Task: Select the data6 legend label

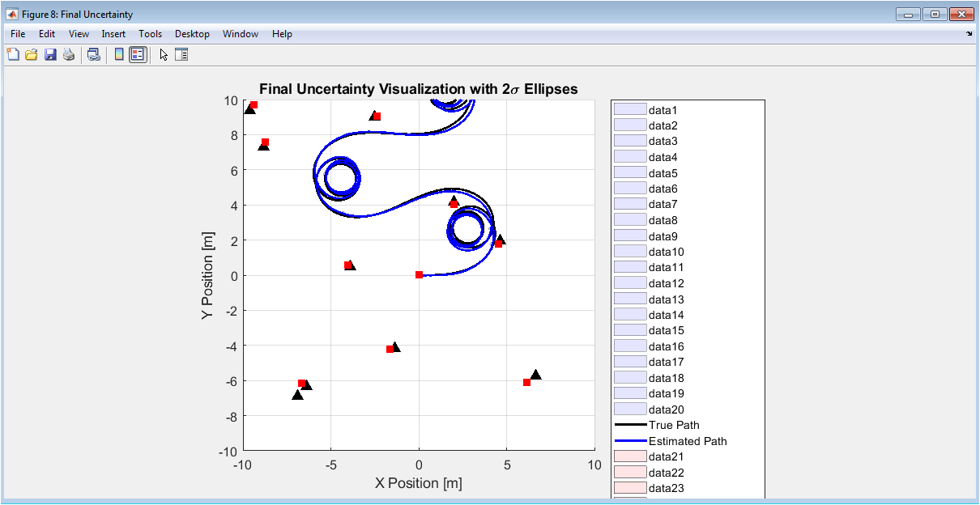Action: click(x=663, y=189)
